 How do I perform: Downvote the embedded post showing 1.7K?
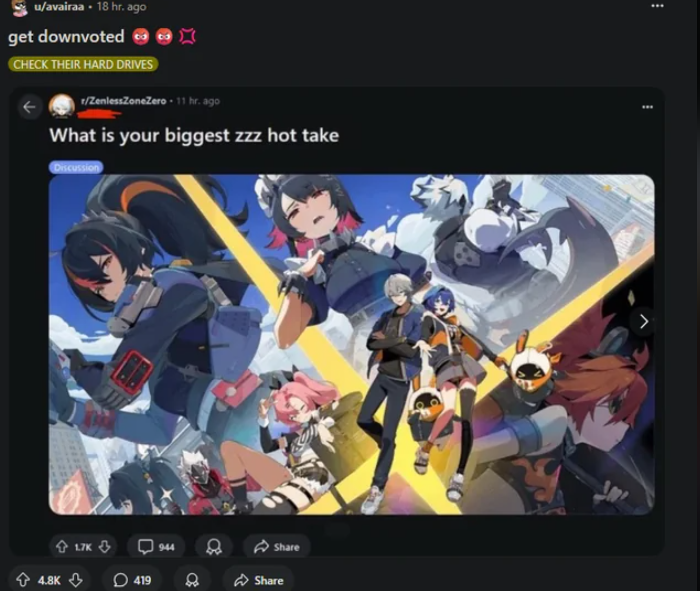[105, 546]
